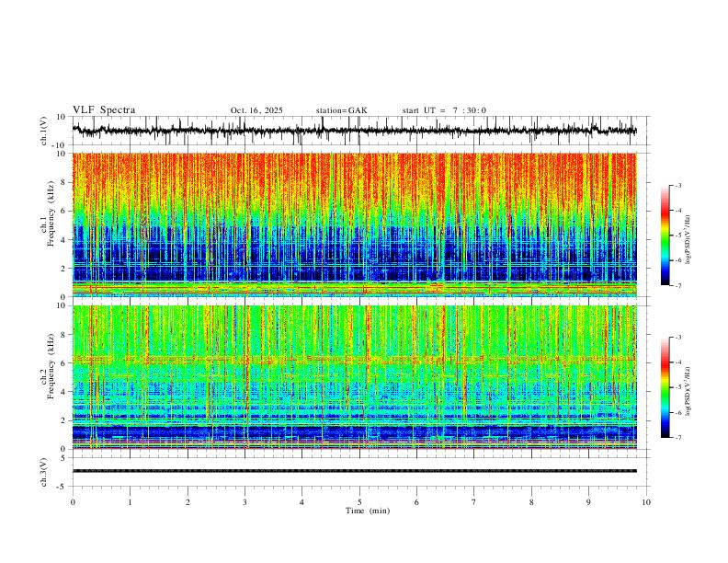This screenshot has height=563, width=728.
Task: Click the time axis tick label '3'
Action: [x=245, y=502]
